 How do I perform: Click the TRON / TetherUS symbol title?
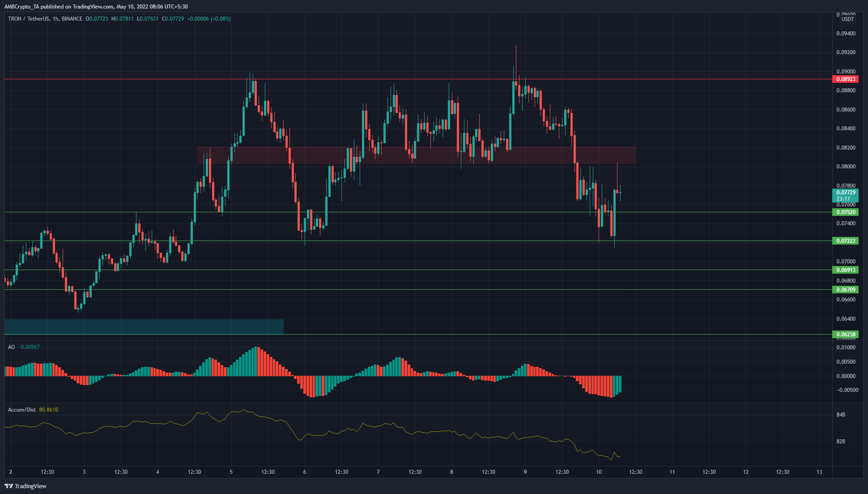[29, 19]
